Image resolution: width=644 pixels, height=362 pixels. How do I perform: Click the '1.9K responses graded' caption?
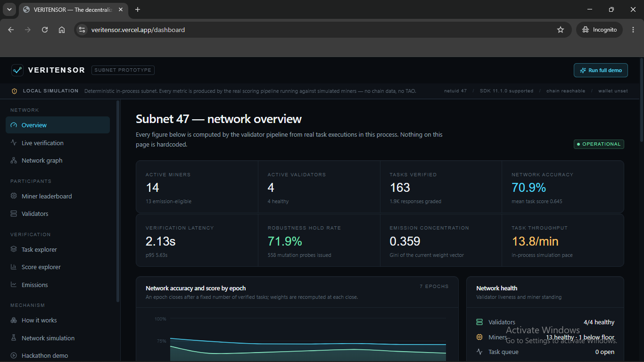coord(415,201)
